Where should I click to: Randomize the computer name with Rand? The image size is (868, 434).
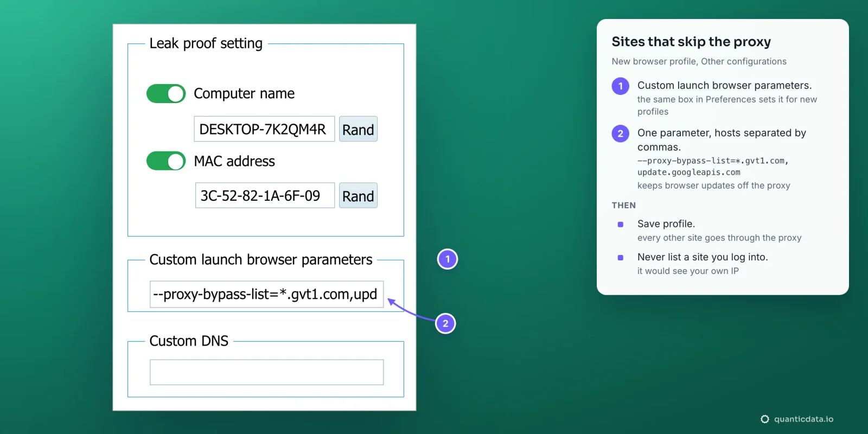click(x=358, y=129)
